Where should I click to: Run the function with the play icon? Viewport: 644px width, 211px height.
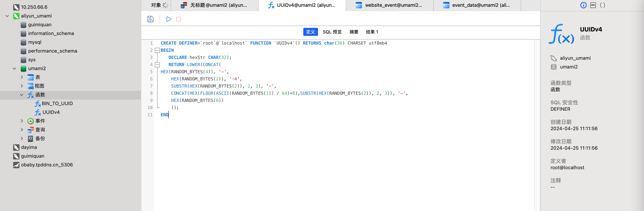pos(169,19)
